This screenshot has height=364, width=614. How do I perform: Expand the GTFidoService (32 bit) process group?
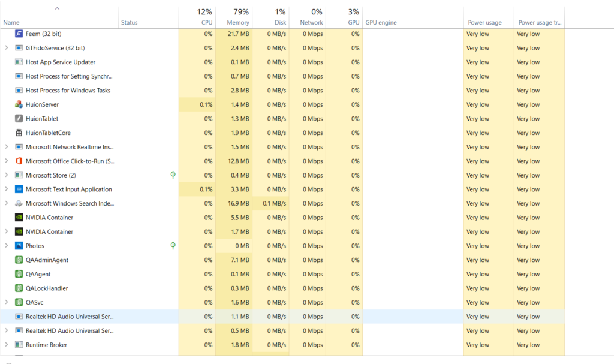(x=6, y=48)
